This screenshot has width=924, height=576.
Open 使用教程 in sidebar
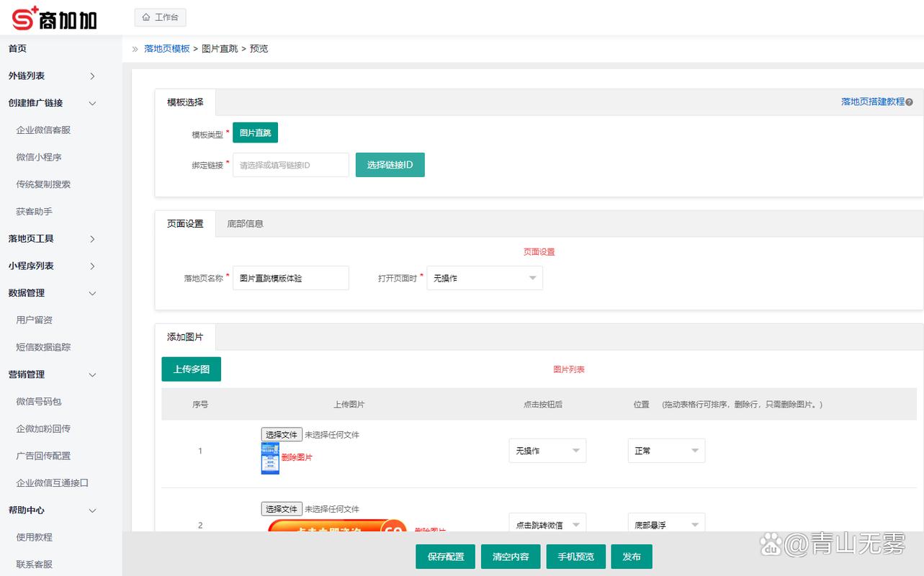tap(34, 537)
